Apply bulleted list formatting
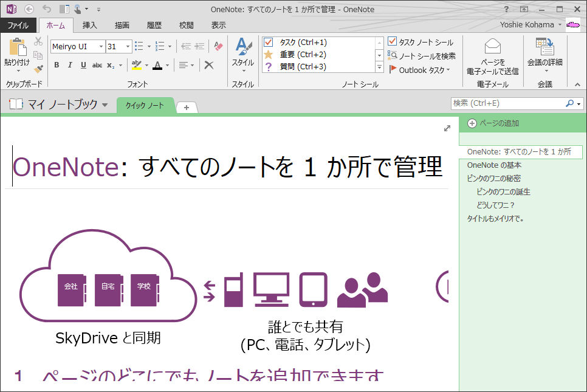This screenshot has height=392, width=587. (x=139, y=46)
